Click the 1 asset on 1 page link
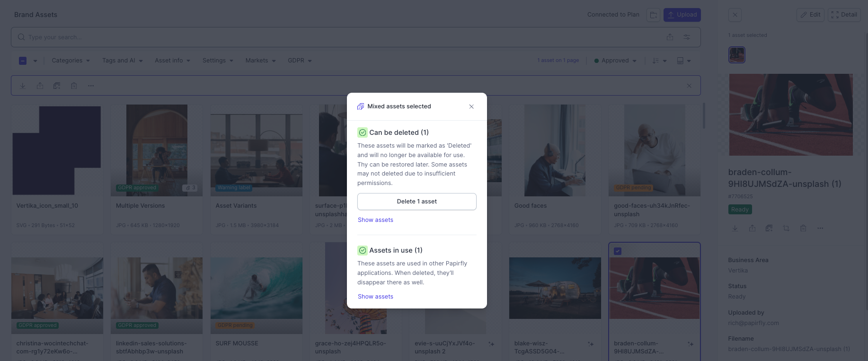The width and height of the screenshot is (868, 361). [558, 61]
